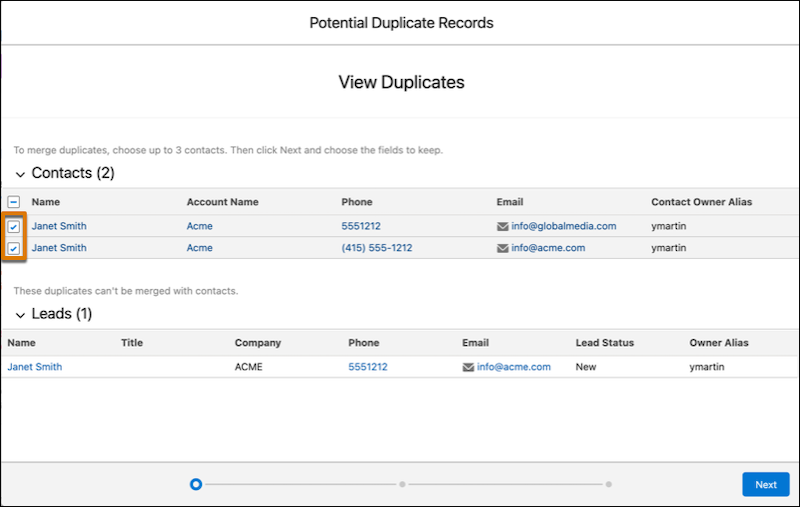The width and height of the screenshot is (800, 507).
Task: Click the lead's 5551212 phone link
Action: point(368,367)
